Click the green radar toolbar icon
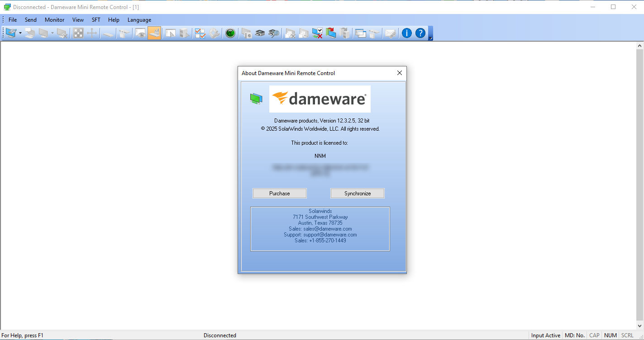This screenshot has width=644, height=340. tap(230, 33)
